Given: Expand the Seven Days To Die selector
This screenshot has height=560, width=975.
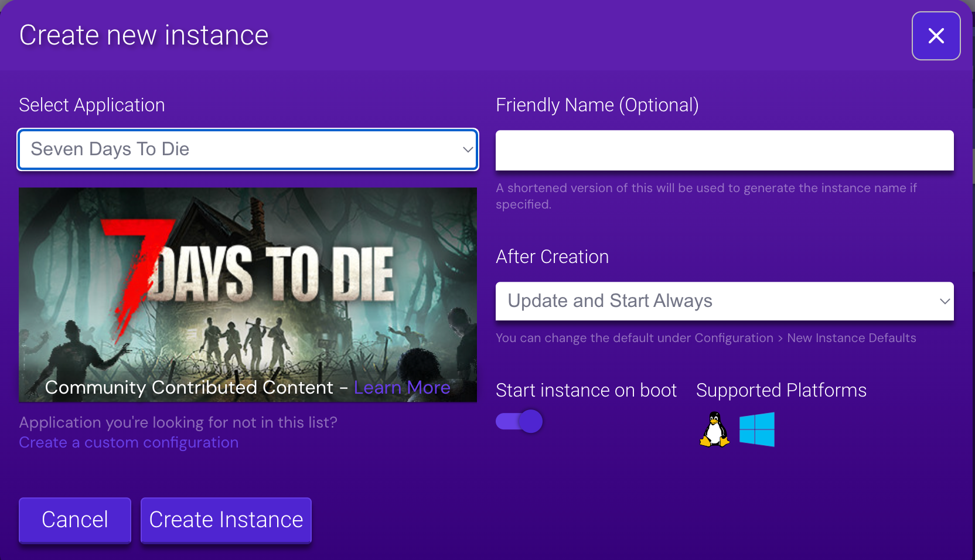Looking at the screenshot, I should pyautogui.click(x=247, y=149).
